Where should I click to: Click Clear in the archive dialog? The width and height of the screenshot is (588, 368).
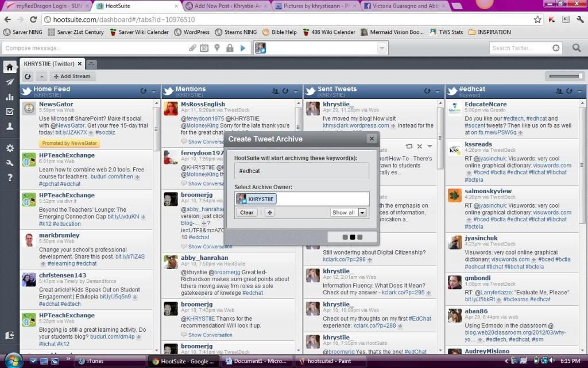tap(247, 213)
